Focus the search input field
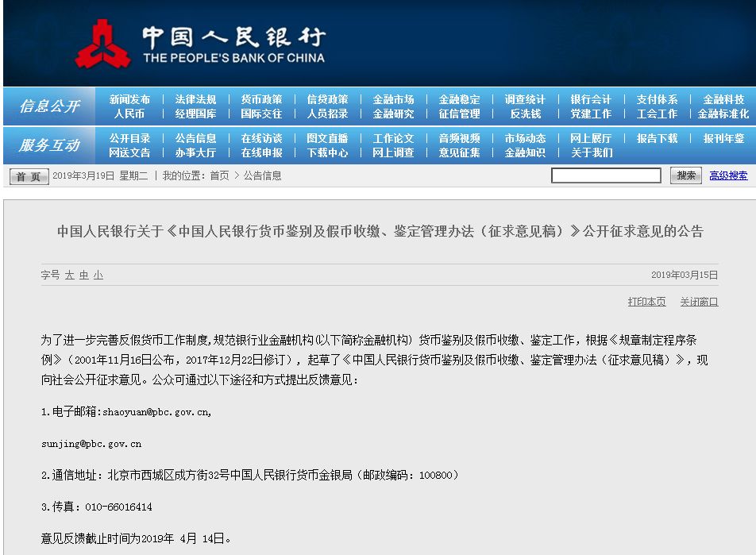 (606, 175)
